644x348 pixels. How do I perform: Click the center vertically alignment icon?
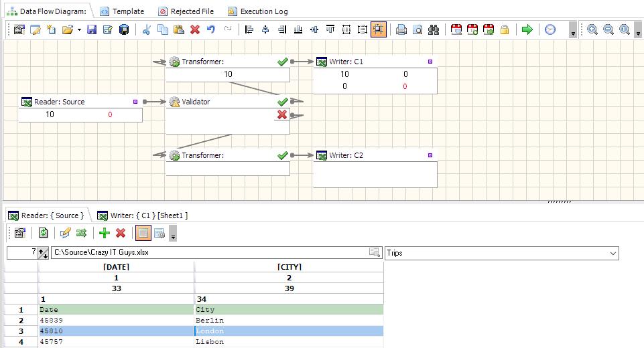tap(314, 29)
